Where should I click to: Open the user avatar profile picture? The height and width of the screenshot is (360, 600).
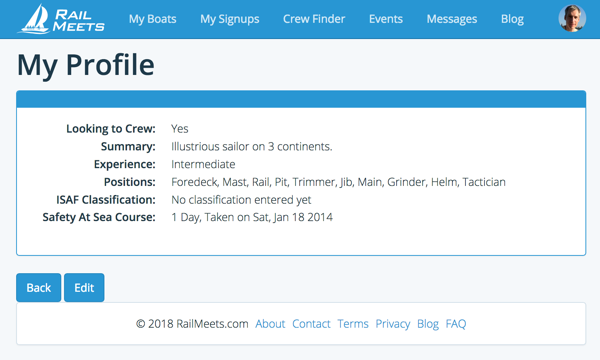point(572,18)
